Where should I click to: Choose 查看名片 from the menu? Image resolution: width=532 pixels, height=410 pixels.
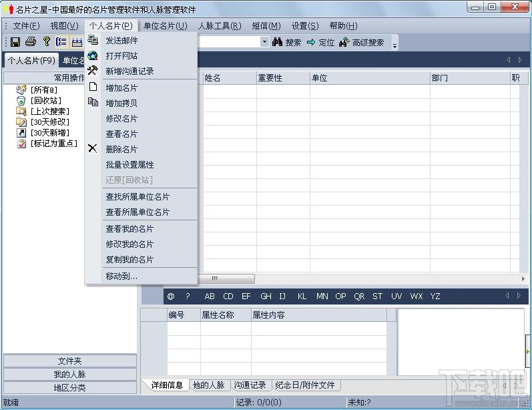point(141,134)
